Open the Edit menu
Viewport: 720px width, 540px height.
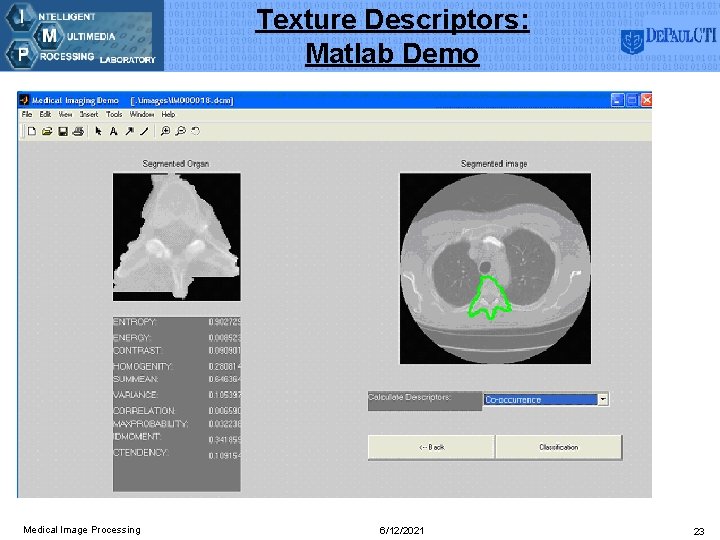(45, 114)
